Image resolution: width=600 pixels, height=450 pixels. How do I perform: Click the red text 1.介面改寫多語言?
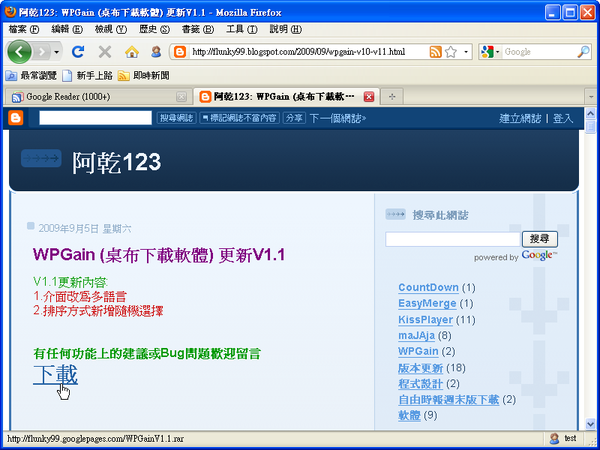point(80,296)
